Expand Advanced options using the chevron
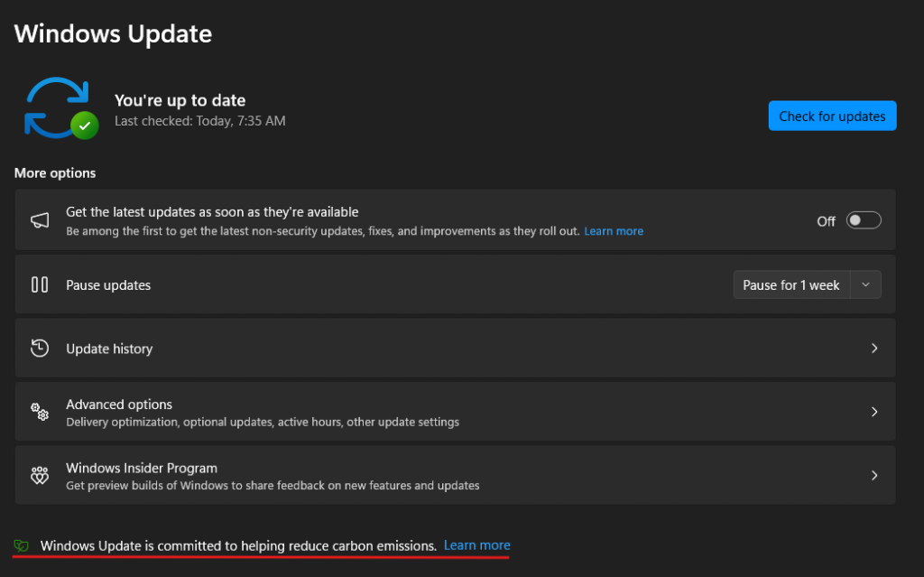The height and width of the screenshot is (577, 924). pyautogui.click(x=873, y=412)
